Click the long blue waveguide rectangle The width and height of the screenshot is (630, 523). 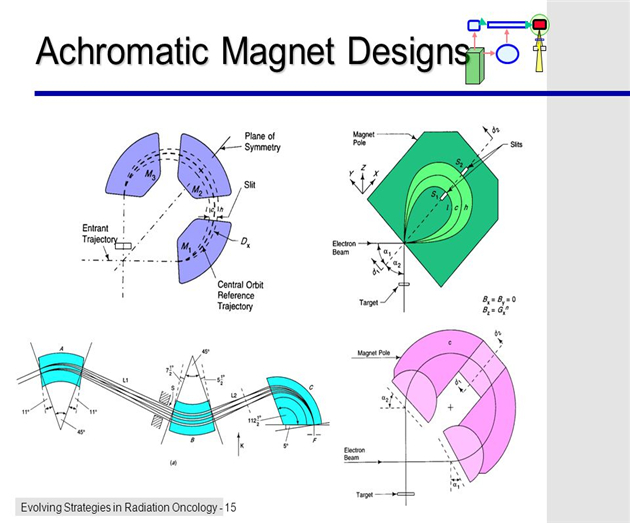[508, 24]
